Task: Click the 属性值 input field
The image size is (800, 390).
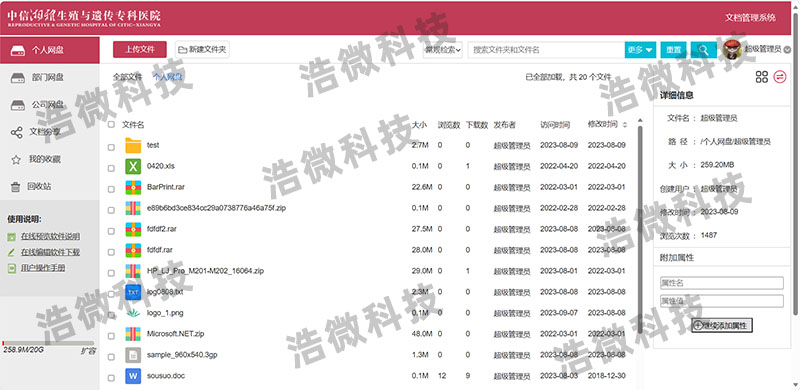Action: pyautogui.click(x=721, y=301)
